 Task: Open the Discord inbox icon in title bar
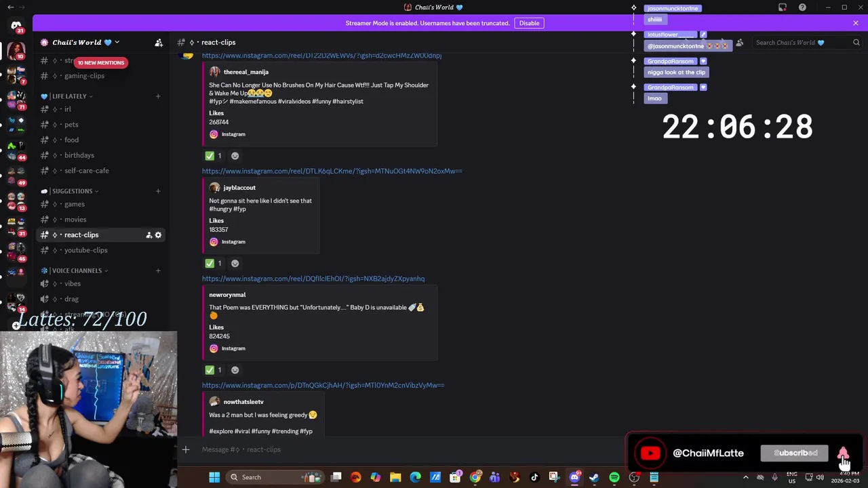783,7
